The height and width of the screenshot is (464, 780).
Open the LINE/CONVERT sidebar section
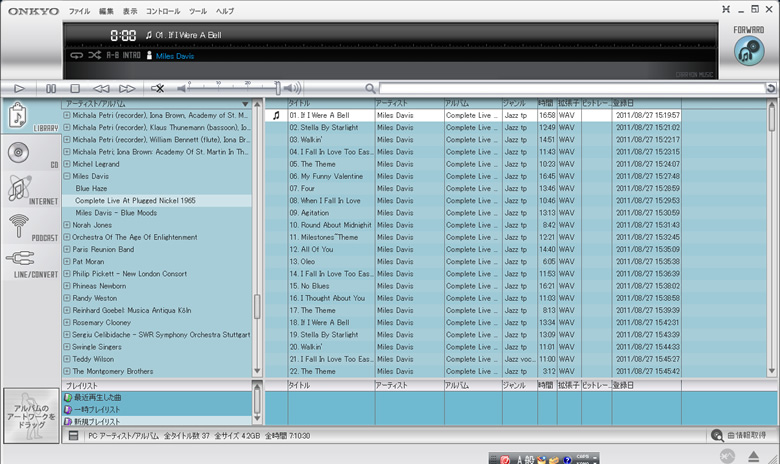[31, 264]
